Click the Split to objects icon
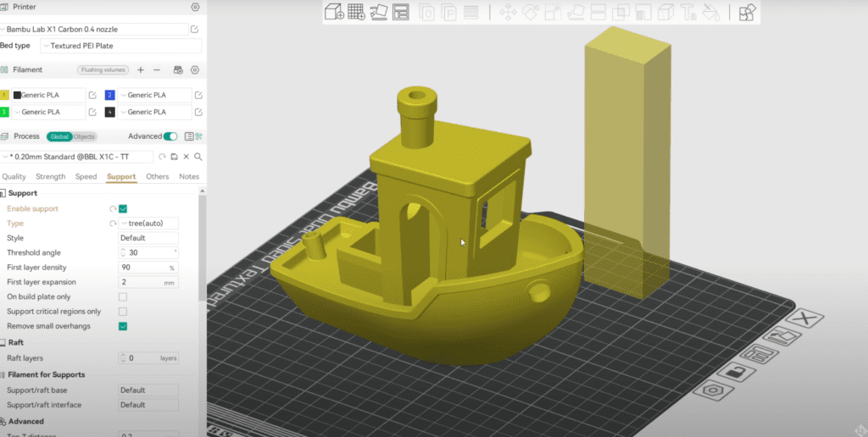 point(427,12)
